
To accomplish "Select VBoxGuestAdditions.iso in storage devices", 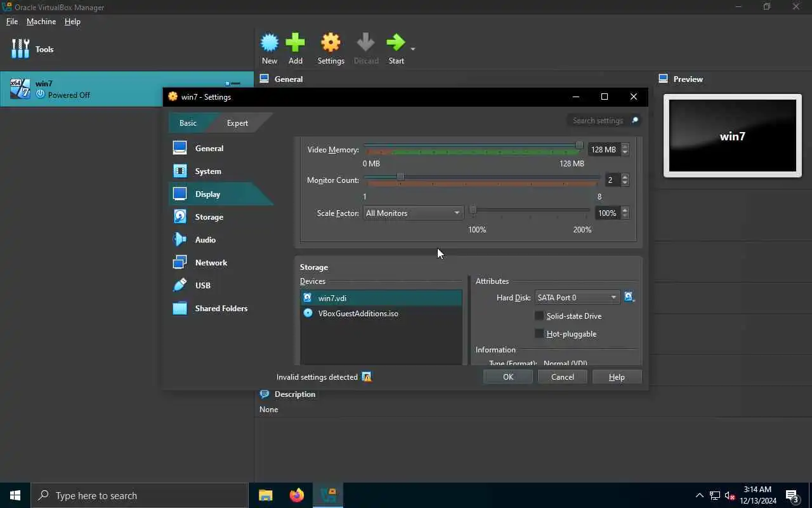I will [381, 313].
